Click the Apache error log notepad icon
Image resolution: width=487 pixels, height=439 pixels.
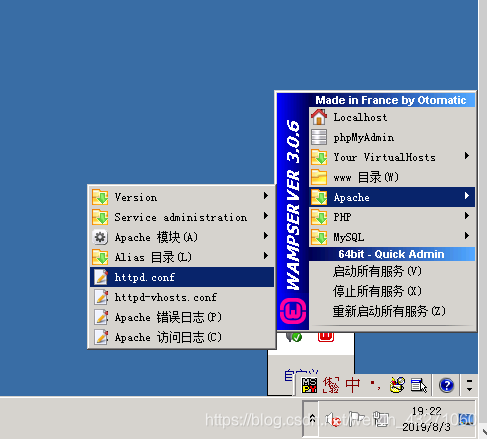click(x=101, y=317)
